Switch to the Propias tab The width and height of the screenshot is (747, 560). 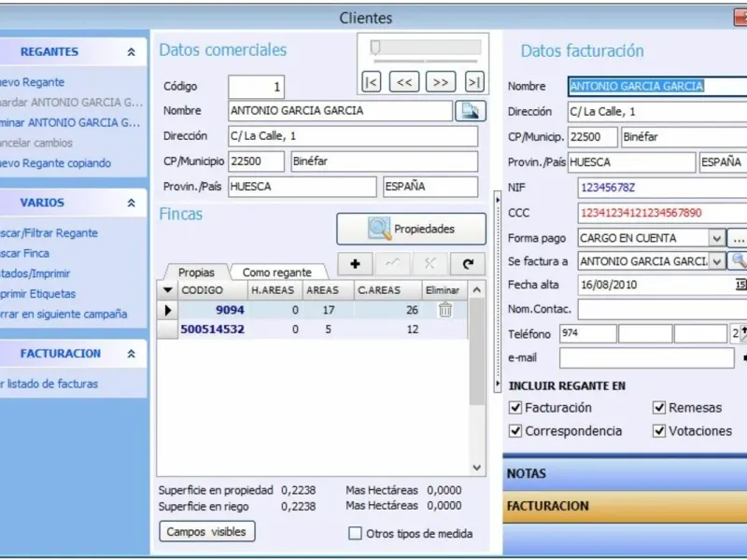[196, 273]
